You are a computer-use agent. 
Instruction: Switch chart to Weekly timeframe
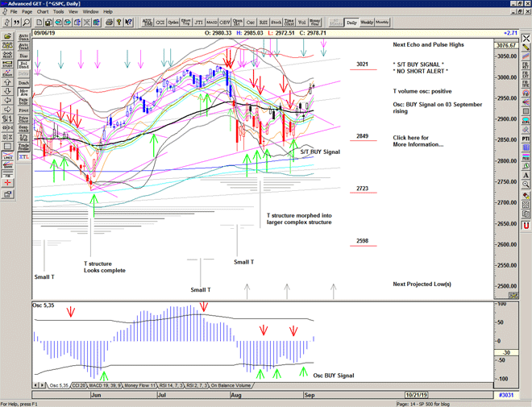coord(367,23)
